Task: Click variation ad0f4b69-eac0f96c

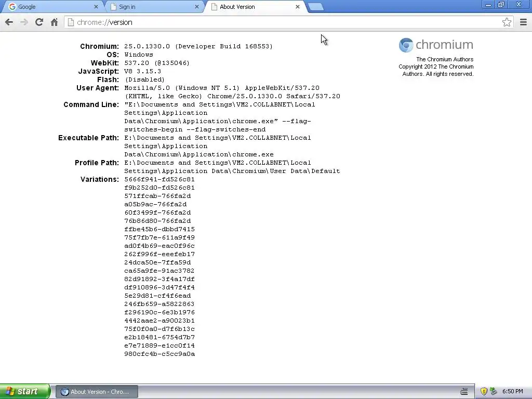Action: pos(159,246)
